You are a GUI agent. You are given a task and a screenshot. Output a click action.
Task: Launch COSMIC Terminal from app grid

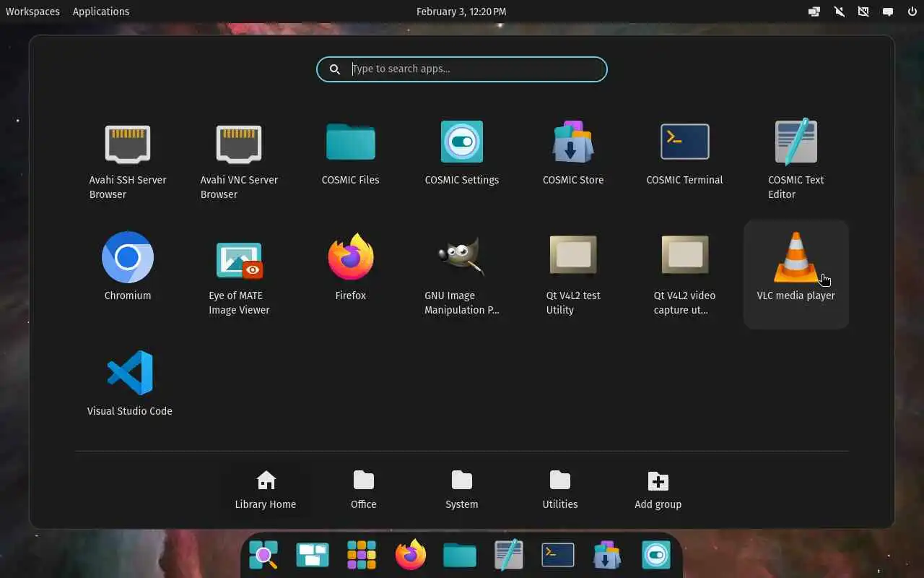[684, 160]
